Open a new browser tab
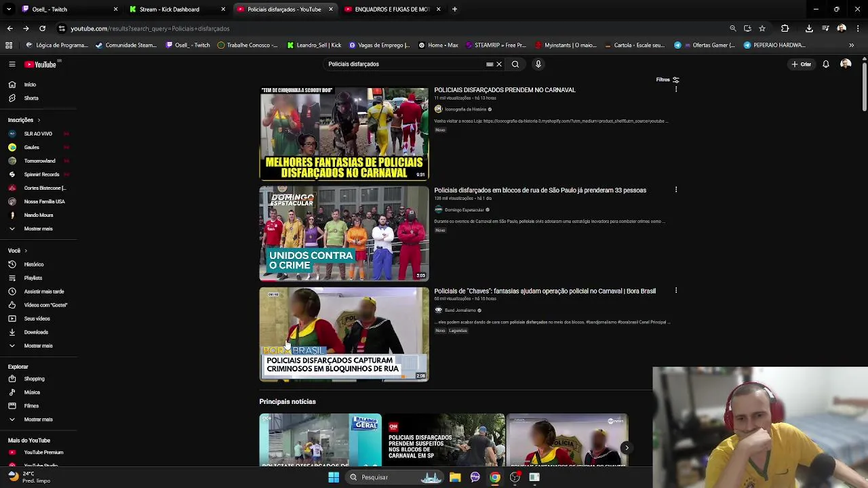The width and height of the screenshot is (868, 488). point(454,9)
